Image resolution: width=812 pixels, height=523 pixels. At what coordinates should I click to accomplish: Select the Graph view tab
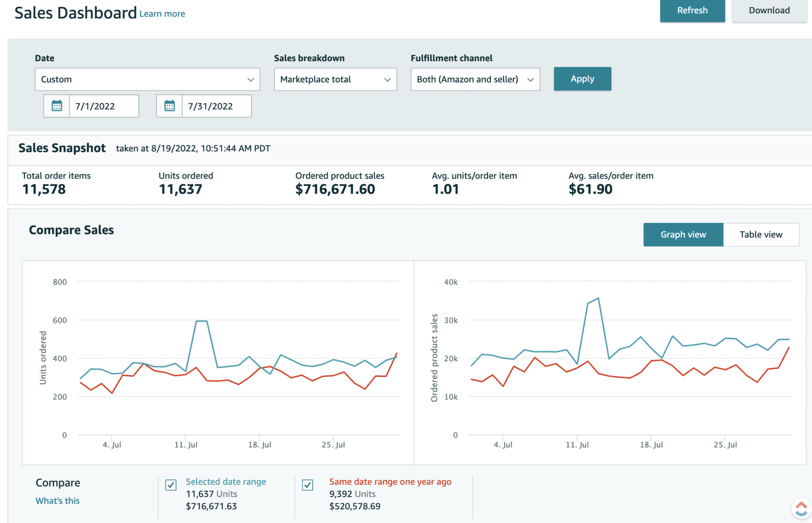click(683, 235)
